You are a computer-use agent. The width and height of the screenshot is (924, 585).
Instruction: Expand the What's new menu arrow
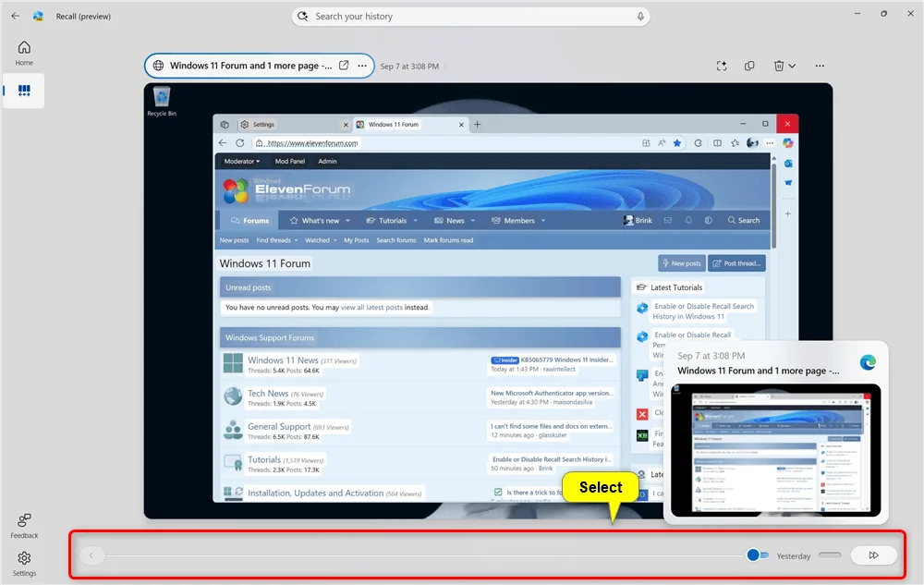[347, 220]
